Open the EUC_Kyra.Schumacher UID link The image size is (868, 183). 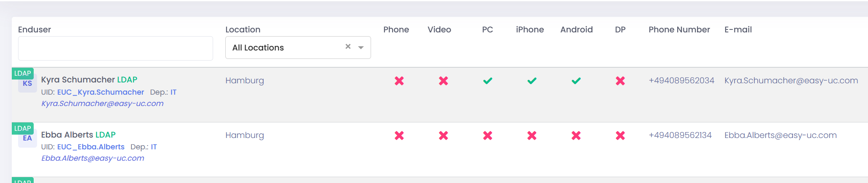(x=100, y=92)
